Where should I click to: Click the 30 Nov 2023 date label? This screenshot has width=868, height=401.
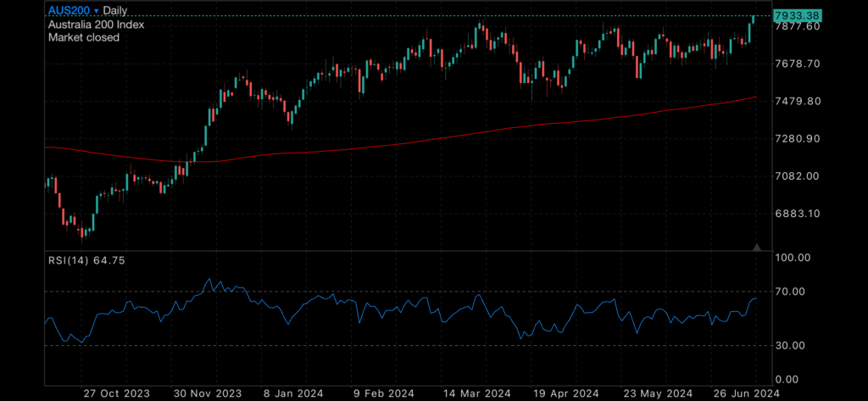207,393
